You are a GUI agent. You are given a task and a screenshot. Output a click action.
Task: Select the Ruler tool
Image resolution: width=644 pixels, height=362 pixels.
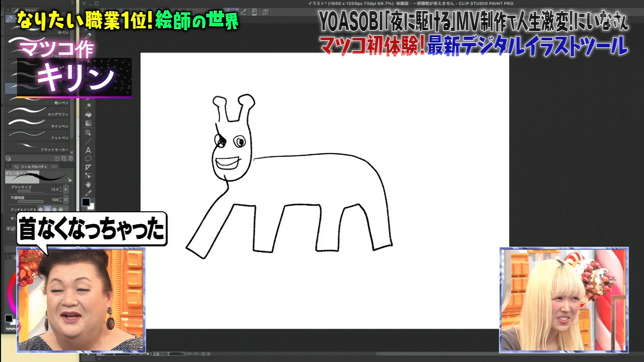coord(89,167)
